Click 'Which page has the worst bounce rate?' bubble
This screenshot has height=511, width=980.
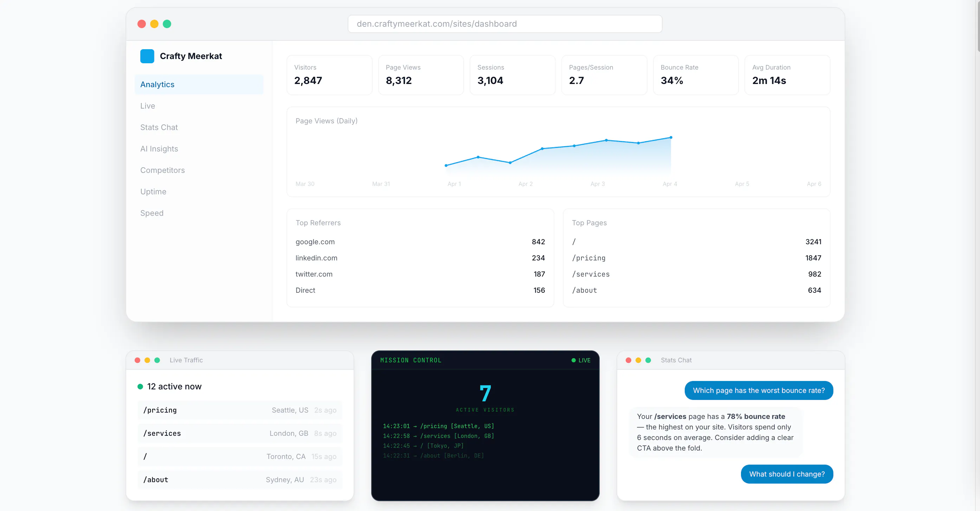pyautogui.click(x=759, y=390)
